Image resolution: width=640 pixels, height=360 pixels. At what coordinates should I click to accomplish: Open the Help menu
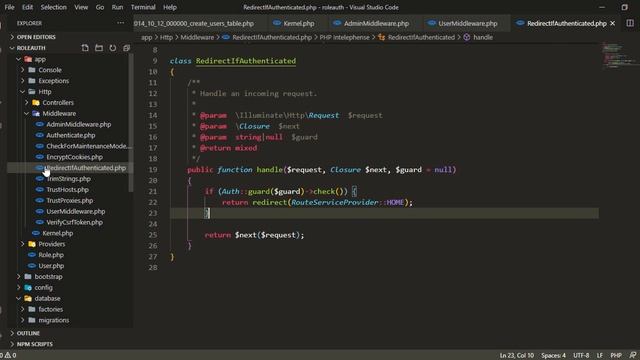[x=170, y=7]
